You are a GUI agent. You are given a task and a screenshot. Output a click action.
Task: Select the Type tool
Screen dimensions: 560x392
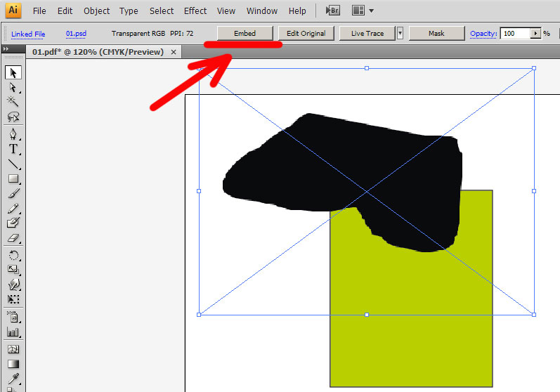click(x=13, y=149)
